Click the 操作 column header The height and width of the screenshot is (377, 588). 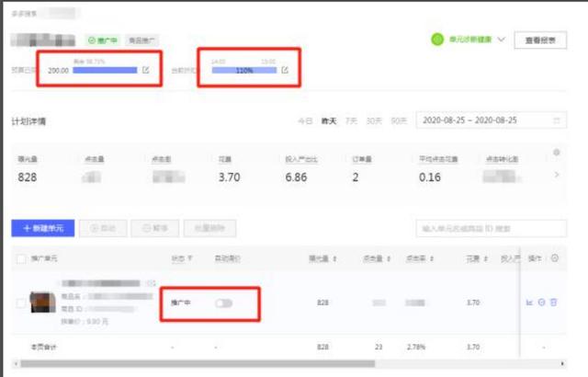pos(535,258)
